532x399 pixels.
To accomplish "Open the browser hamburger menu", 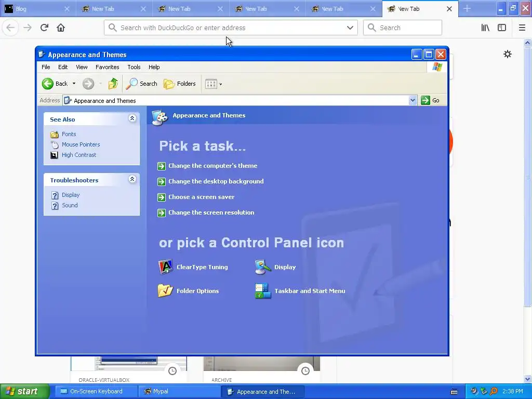I will tap(522, 28).
